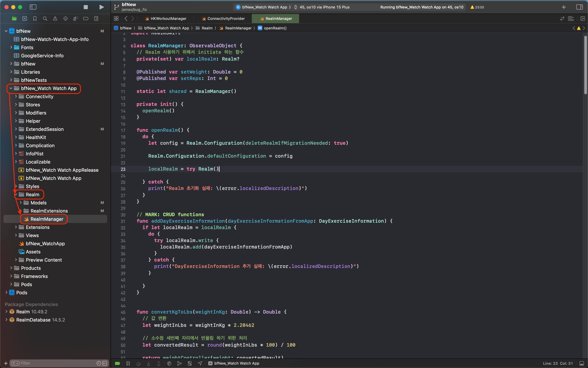Show the Bookmark navigator
Screen dimensions: 588x368
click(35, 19)
